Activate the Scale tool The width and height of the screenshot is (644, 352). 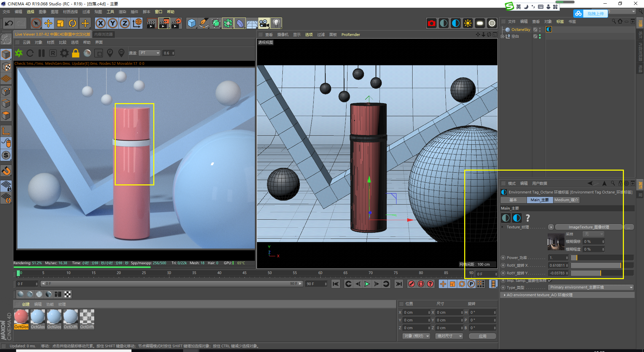pyautogui.click(x=60, y=23)
